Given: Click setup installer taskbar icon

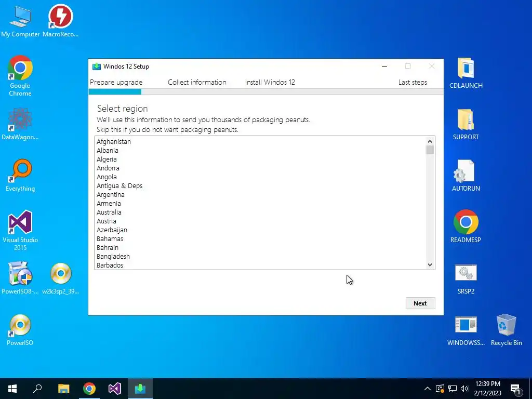Looking at the screenshot, I should click(x=140, y=389).
